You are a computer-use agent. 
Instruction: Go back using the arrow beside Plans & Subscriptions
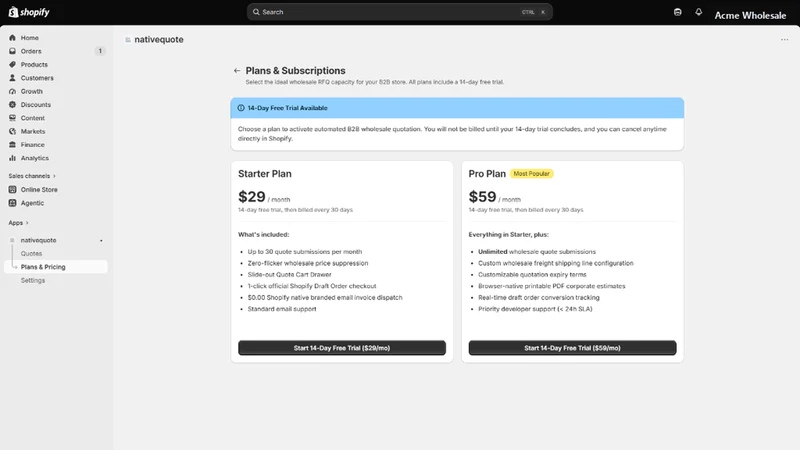click(237, 70)
